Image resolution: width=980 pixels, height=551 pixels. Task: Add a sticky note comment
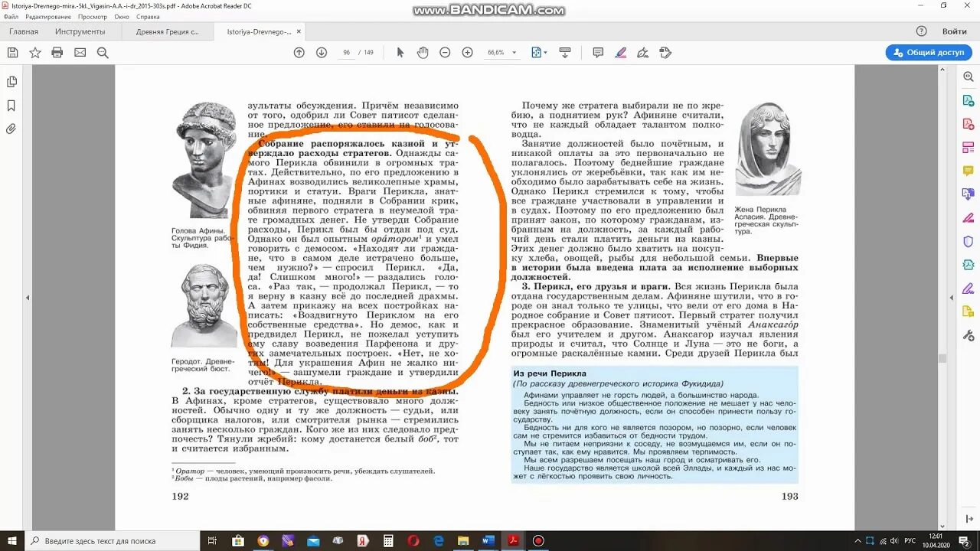click(598, 53)
